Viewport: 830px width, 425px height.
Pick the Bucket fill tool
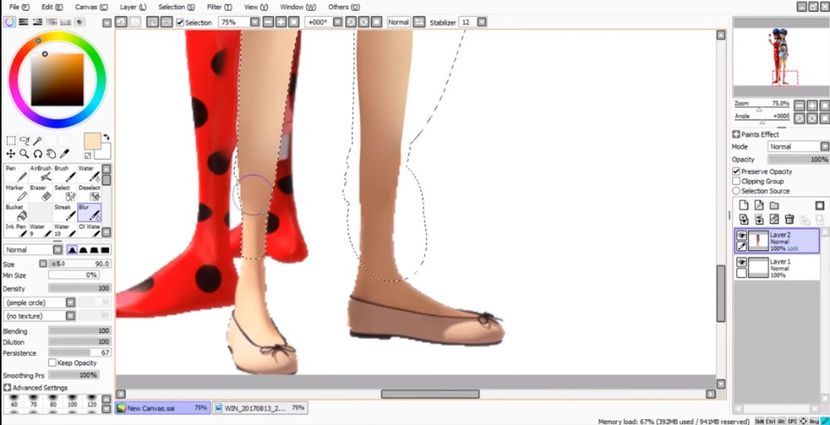click(15, 213)
